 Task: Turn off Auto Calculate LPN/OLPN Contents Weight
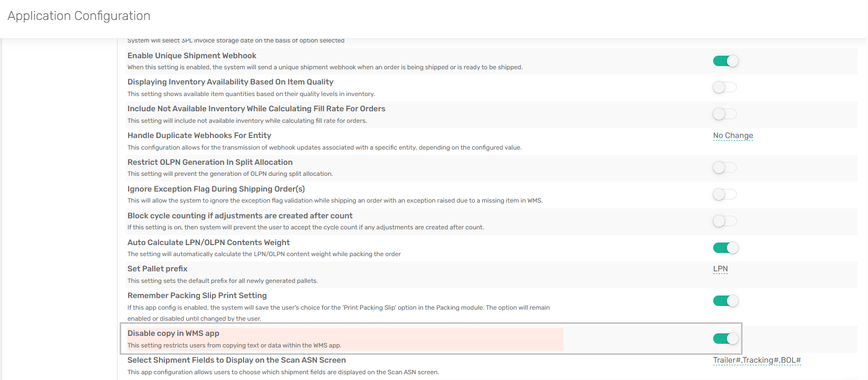click(726, 248)
